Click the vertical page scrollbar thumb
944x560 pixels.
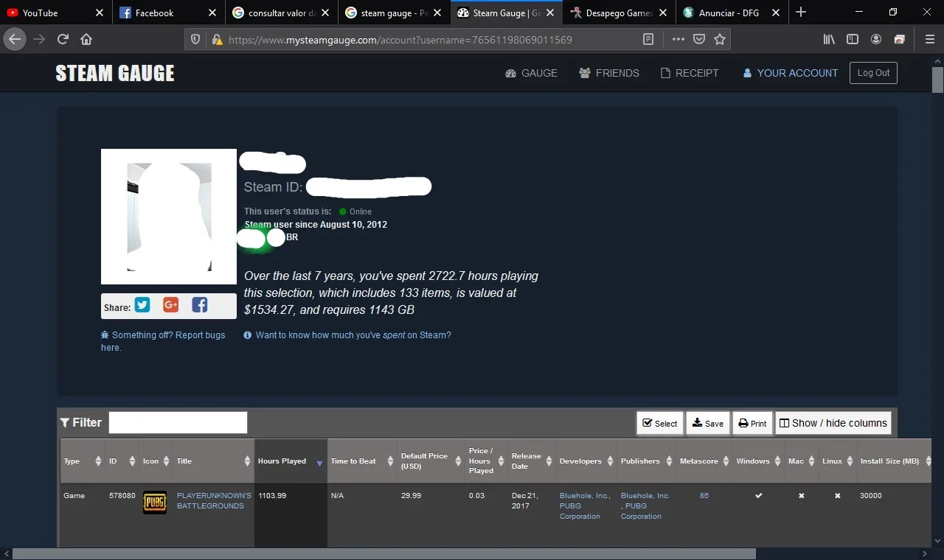pyautogui.click(x=937, y=78)
